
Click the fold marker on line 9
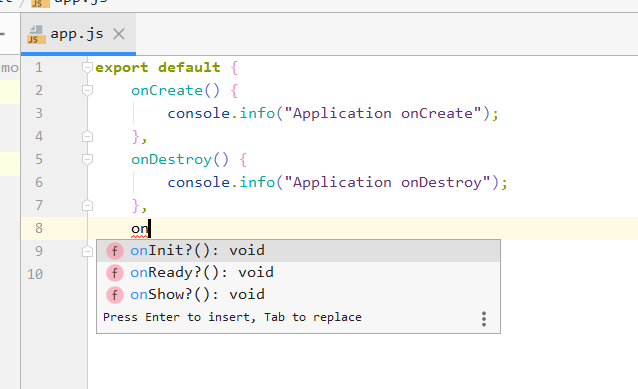click(87, 251)
